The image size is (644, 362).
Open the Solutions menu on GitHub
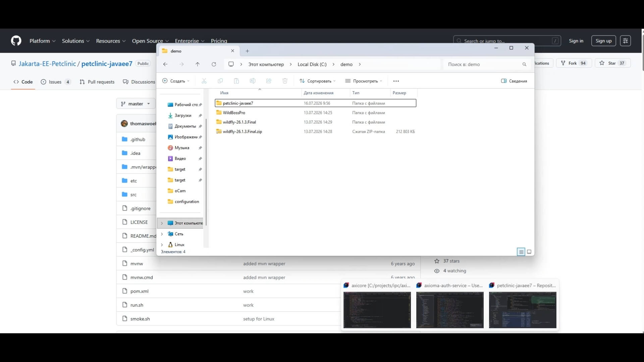click(75, 41)
